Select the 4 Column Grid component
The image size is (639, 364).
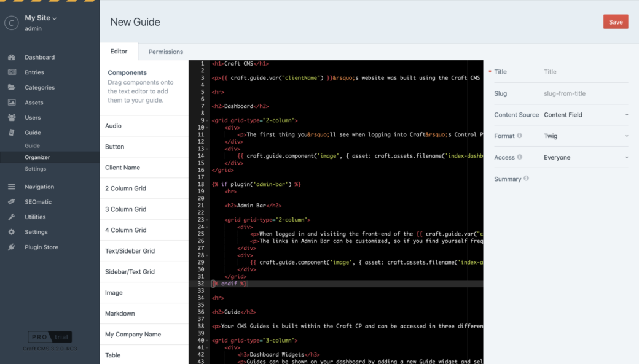144,230
